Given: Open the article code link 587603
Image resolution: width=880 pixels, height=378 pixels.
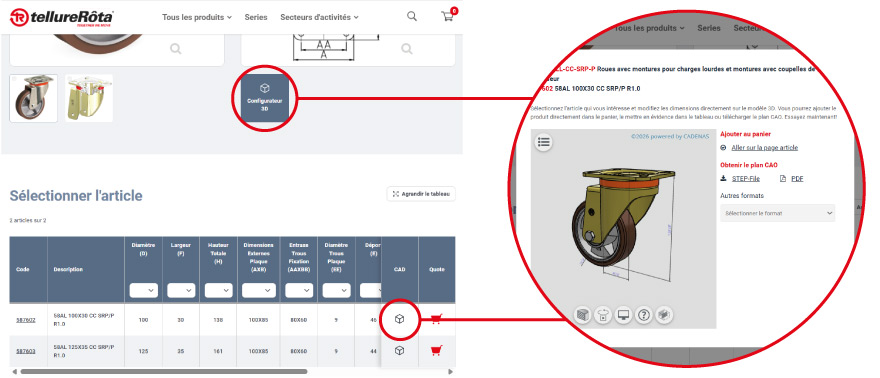Looking at the screenshot, I should point(26,351).
